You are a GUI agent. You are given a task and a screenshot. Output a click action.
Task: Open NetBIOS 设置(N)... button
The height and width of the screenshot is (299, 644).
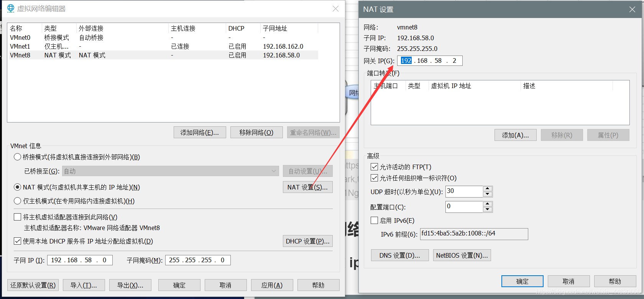(x=462, y=255)
